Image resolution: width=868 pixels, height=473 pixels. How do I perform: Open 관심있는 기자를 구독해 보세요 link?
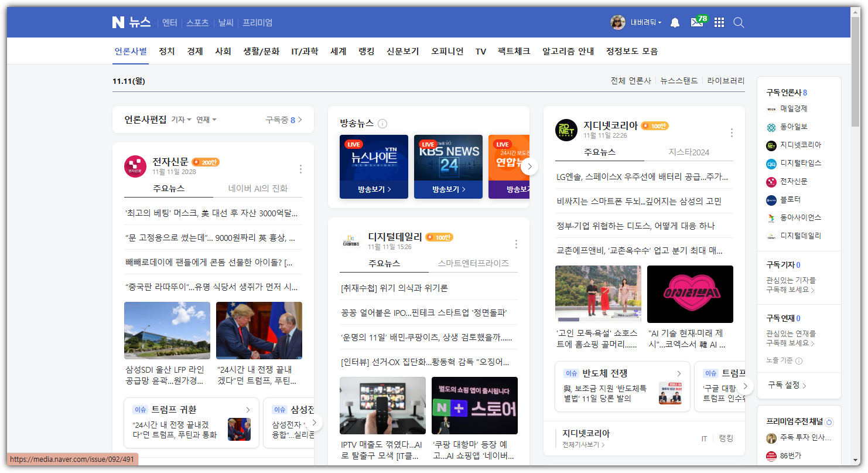coord(791,285)
